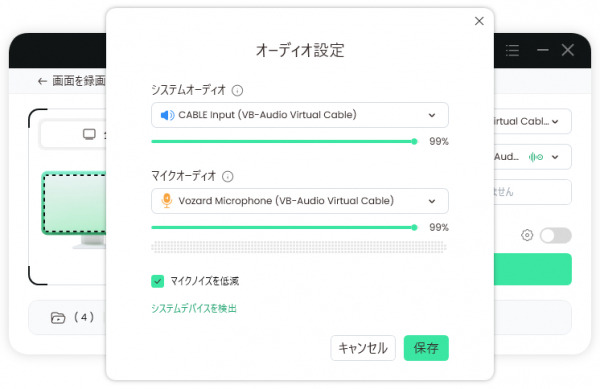Click the info icon beside システムオーディオ
Viewport: 600px width, 389px height.
[x=237, y=91]
